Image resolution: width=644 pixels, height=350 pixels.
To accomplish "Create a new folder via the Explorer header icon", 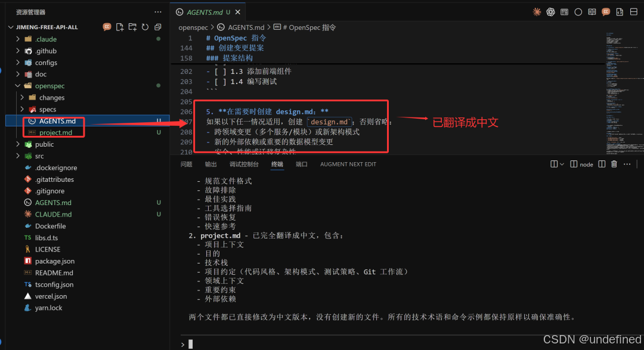I will [132, 27].
